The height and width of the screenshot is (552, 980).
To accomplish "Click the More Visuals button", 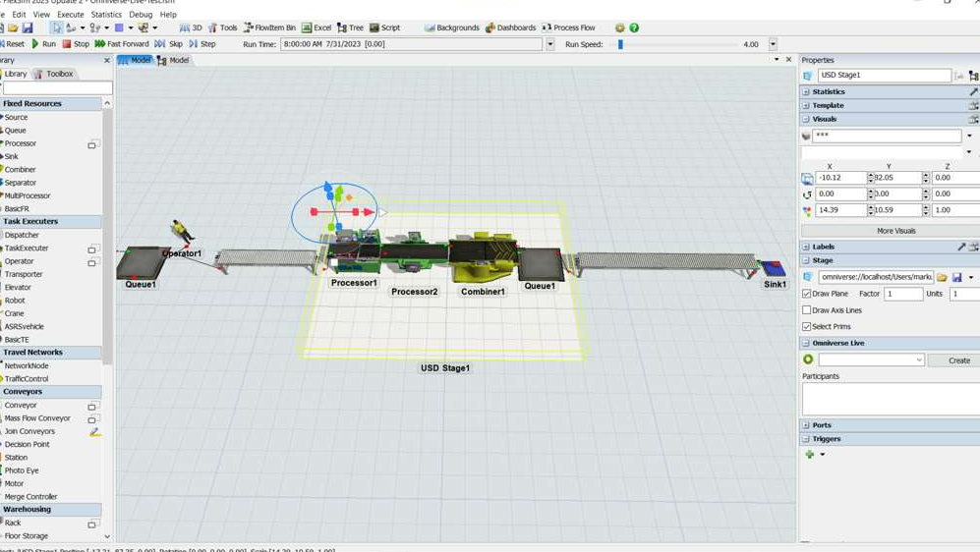I will point(895,231).
